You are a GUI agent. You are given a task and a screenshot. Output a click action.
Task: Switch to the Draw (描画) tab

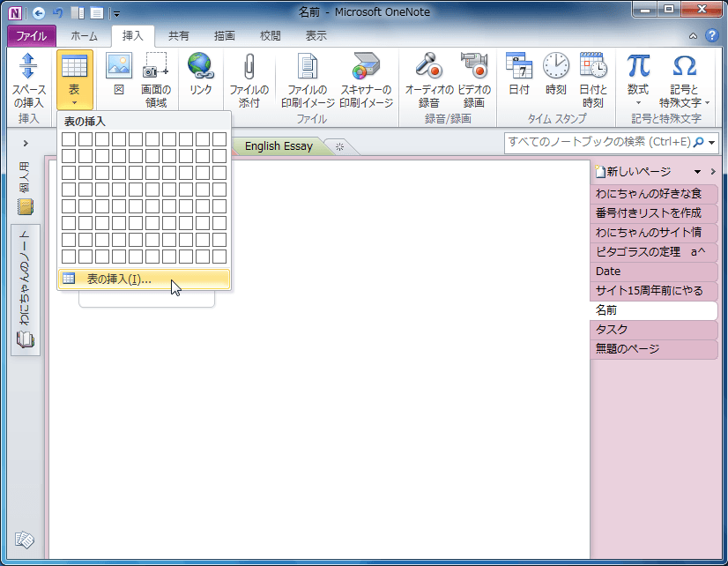click(224, 36)
